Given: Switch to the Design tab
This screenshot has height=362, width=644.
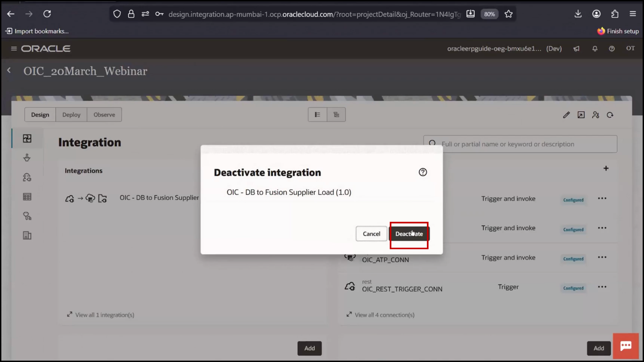Looking at the screenshot, I should (40, 115).
